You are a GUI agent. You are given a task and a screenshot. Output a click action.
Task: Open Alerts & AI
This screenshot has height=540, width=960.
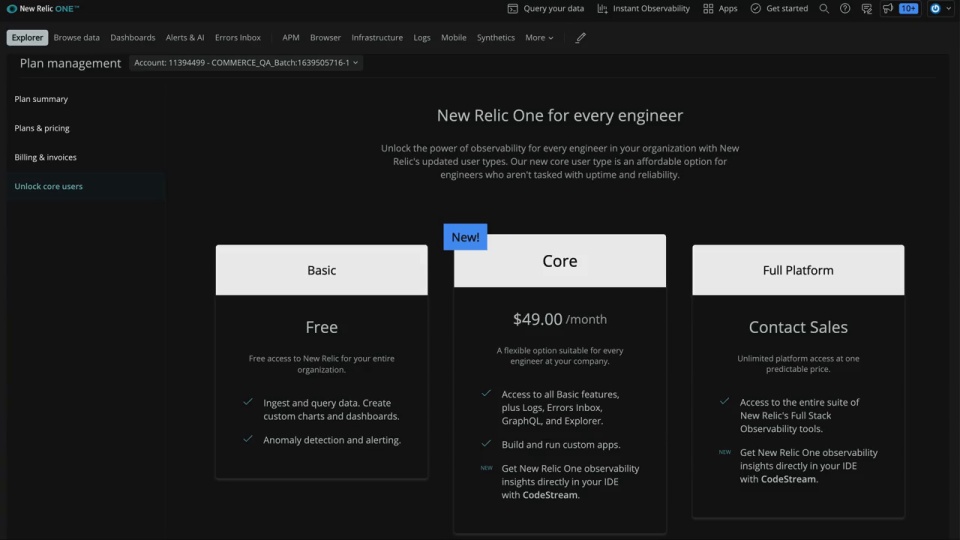(185, 37)
